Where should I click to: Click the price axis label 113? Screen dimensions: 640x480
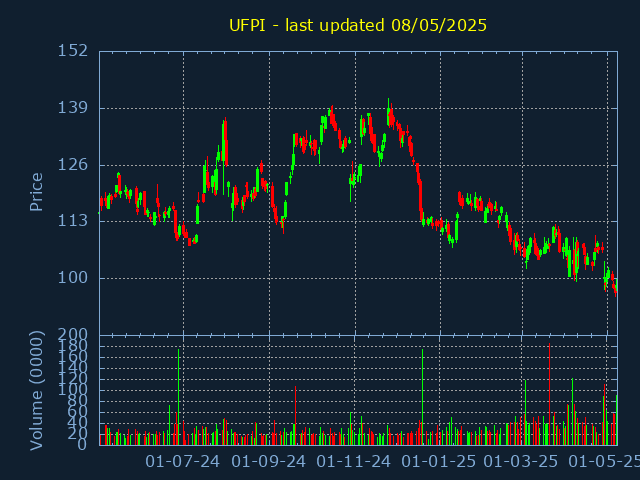(73, 221)
